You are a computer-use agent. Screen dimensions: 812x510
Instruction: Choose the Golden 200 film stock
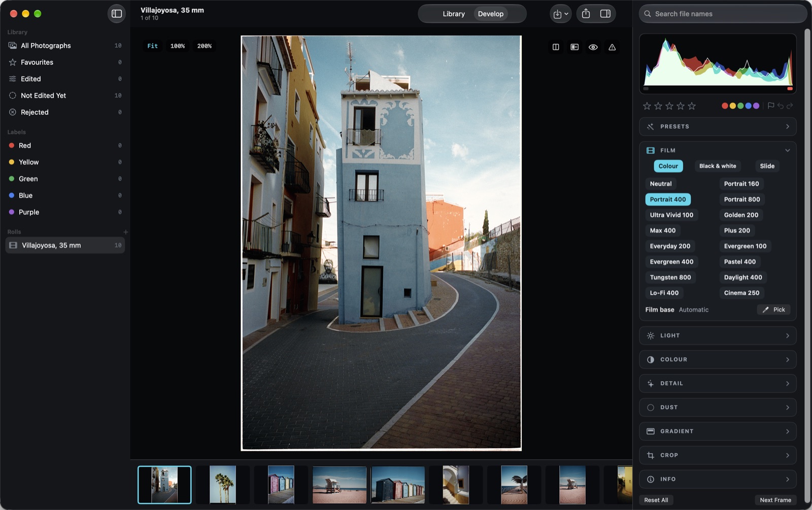[741, 215]
